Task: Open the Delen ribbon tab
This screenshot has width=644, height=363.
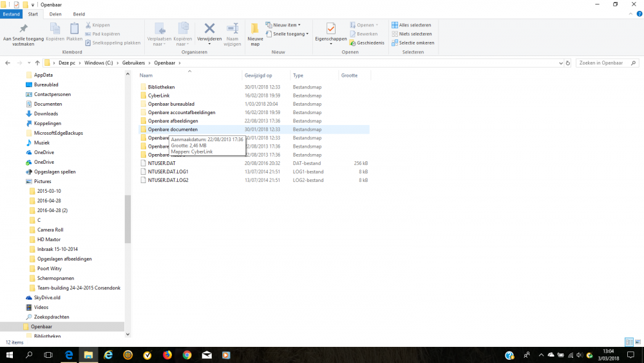Action: pos(55,14)
